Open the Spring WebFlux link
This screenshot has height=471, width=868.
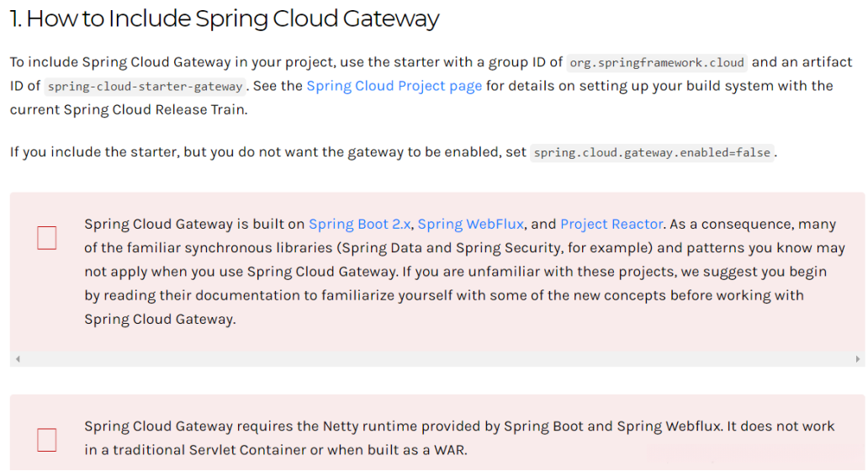(x=470, y=224)
